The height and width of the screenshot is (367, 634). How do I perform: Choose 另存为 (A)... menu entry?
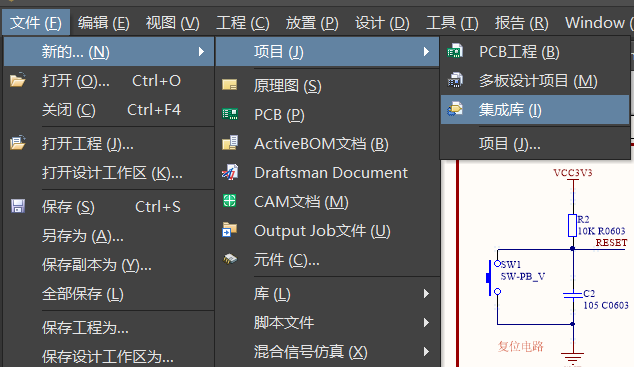[x=109, y=236]
